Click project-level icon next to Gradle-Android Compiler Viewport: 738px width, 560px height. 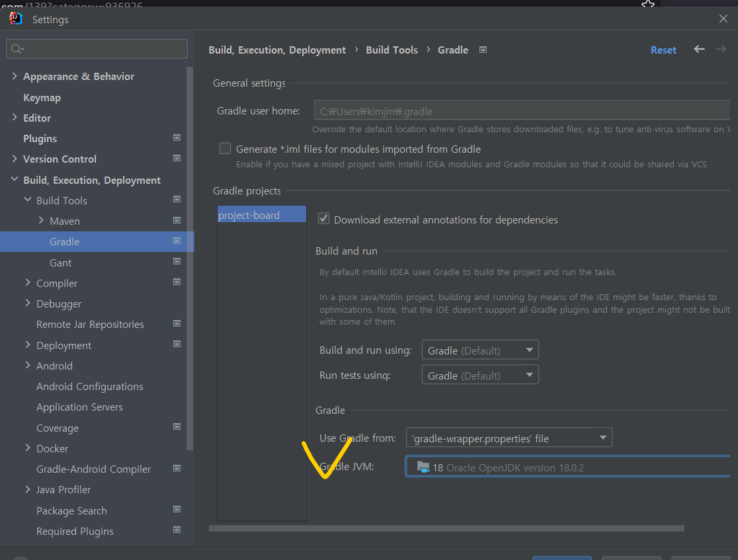(177, 468)
